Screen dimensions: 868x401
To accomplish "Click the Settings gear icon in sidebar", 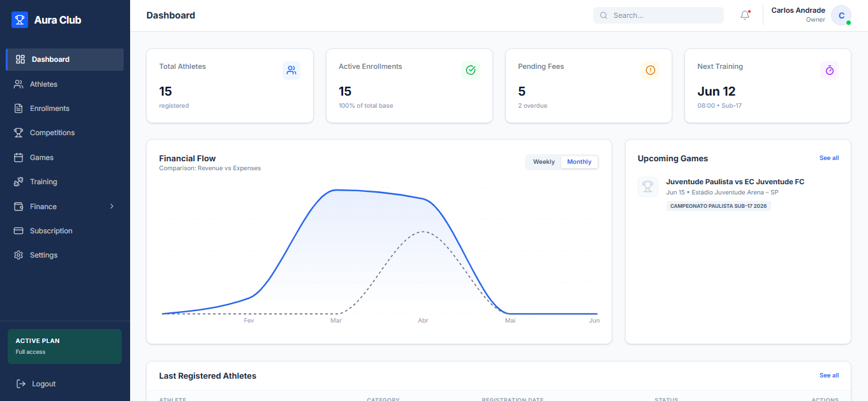I will pyautogui.click(x=18, y=255).
